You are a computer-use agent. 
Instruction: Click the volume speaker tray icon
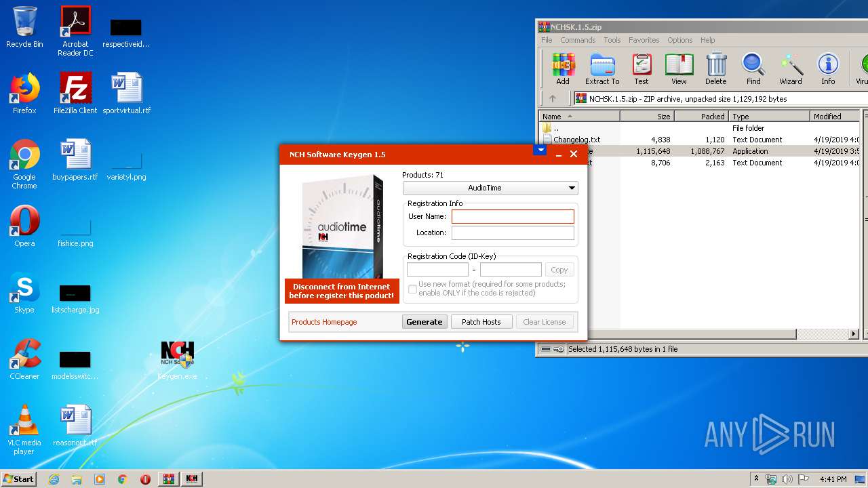[x=787, y=479]
